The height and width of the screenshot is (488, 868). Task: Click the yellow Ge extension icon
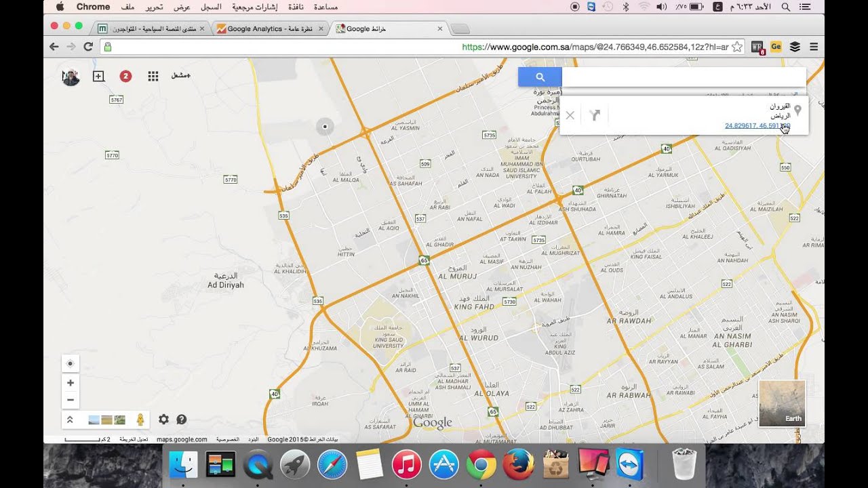[x=776, y=47]
